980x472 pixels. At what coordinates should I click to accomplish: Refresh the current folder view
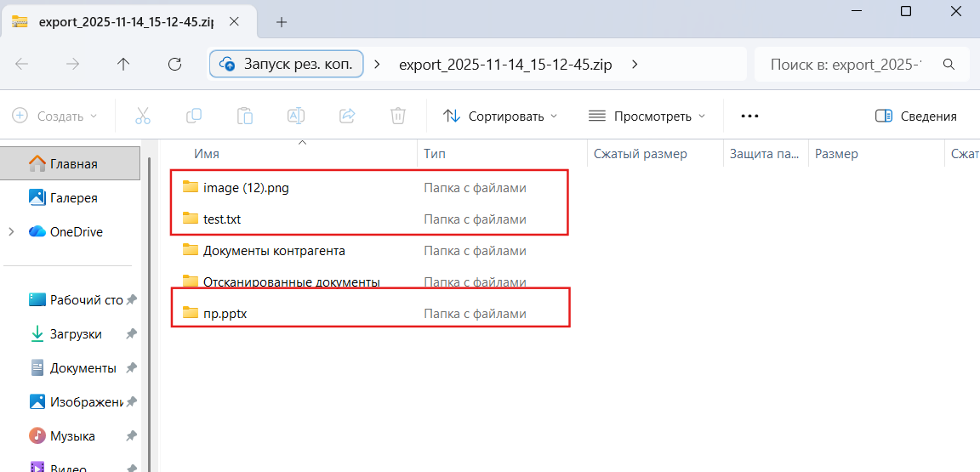[175, 64]
